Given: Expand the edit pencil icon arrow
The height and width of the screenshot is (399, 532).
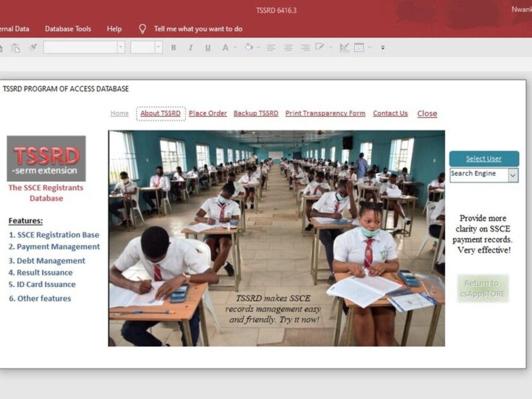Looking at the screenshot, I should click(330, 48).
